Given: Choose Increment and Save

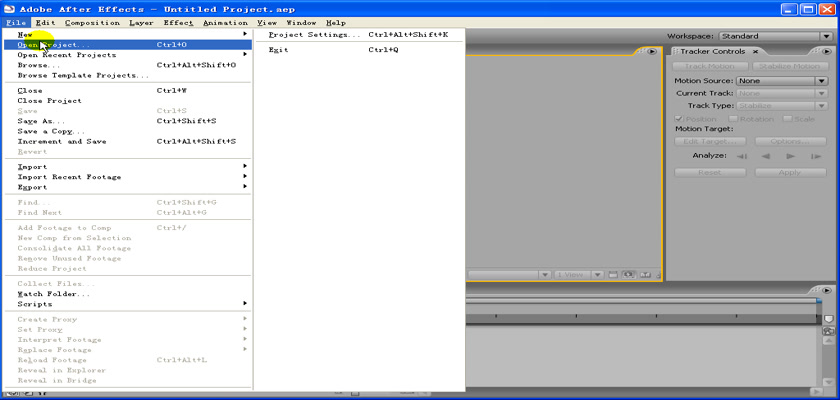Looking at the screenshot, I should click(128, 141).
